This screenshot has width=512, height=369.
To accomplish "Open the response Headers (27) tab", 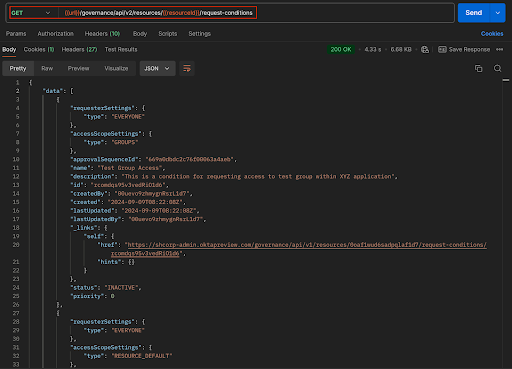I will click(79, 49).
